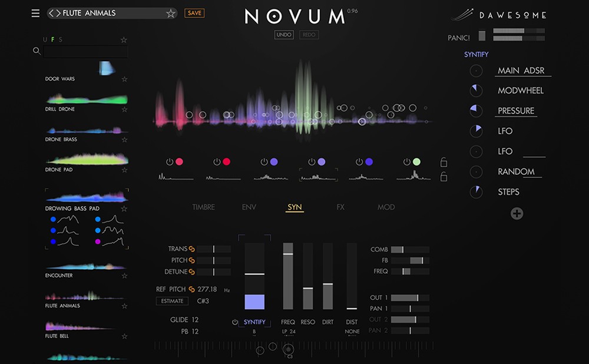Toggle the SYNTIFY power button
Viewport: 589px width, 364px height.
click(x=235, y=322)
